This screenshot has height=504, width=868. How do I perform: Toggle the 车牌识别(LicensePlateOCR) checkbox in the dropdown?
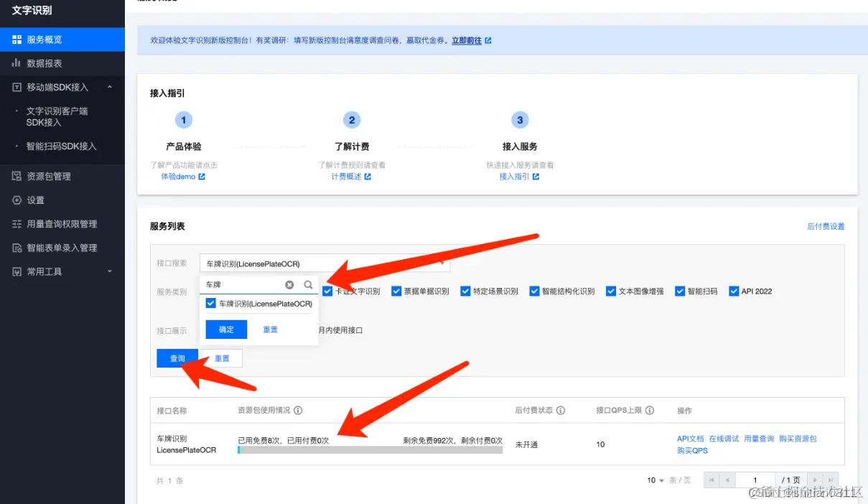tap(210, 303)
